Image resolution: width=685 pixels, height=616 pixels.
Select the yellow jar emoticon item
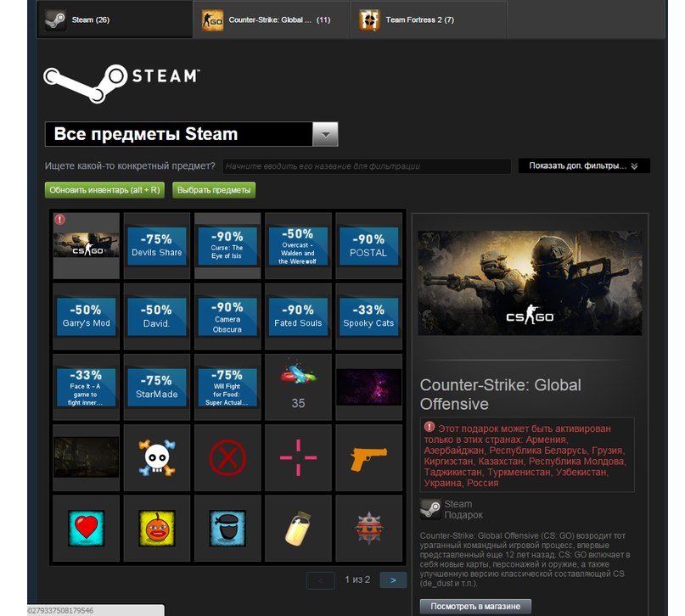tap(298, 529)
